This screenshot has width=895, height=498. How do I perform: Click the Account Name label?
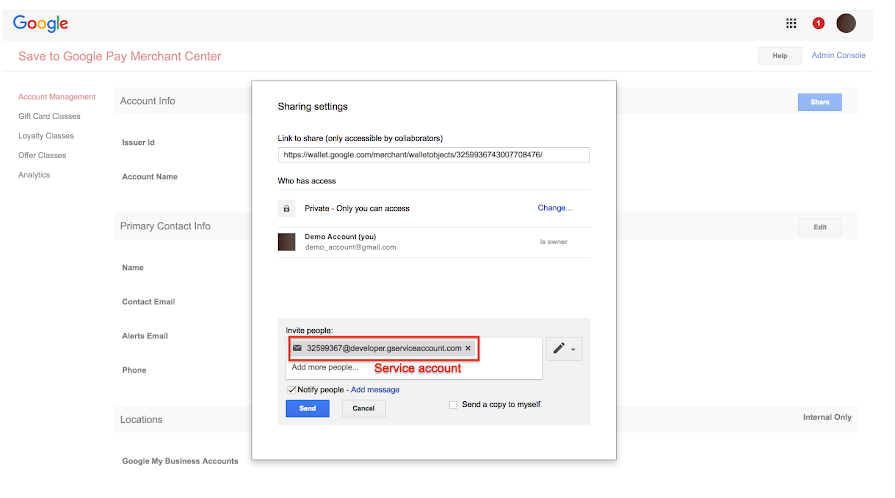(x=150, y=176)
